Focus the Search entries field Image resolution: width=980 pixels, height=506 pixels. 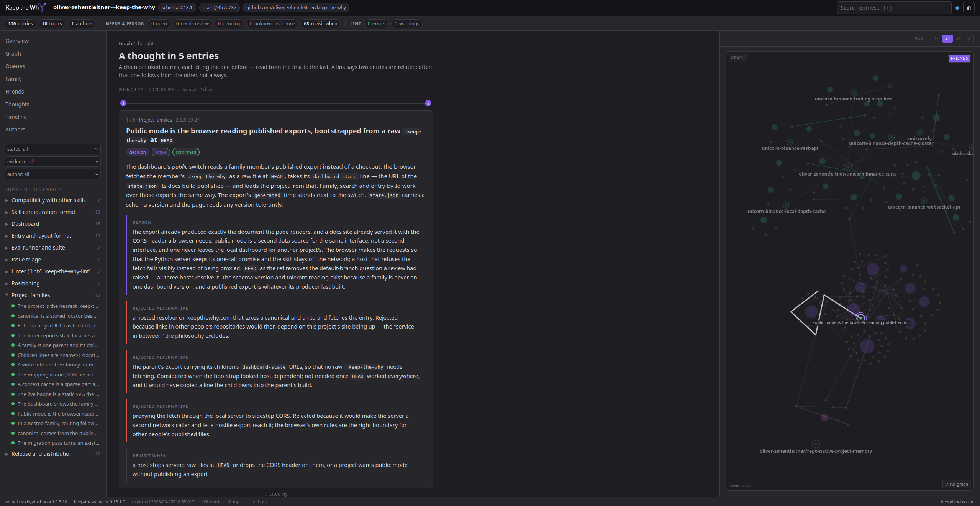click(894, 8)
